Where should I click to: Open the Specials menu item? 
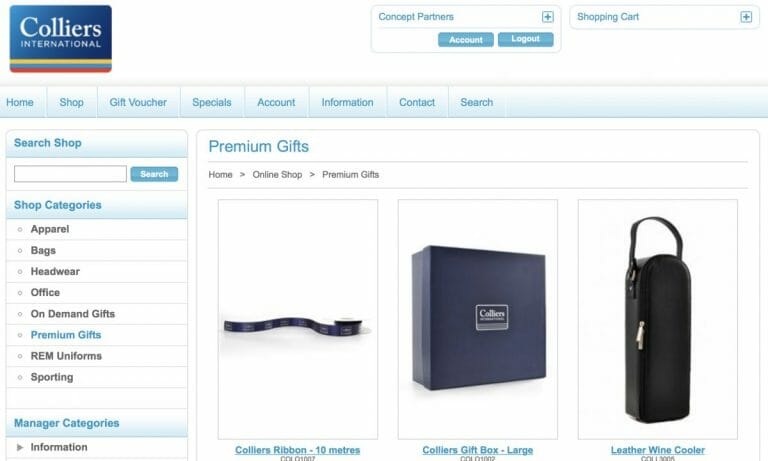click(x=212, y=102)
